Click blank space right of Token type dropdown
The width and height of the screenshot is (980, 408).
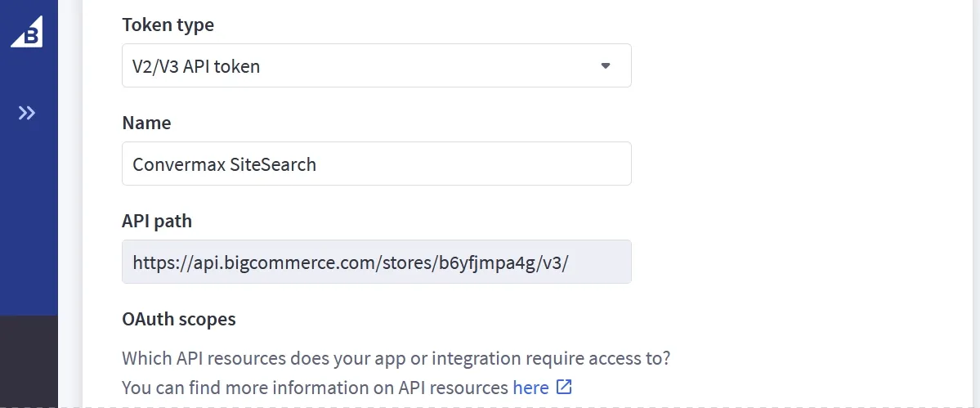[x=776, y=65]
